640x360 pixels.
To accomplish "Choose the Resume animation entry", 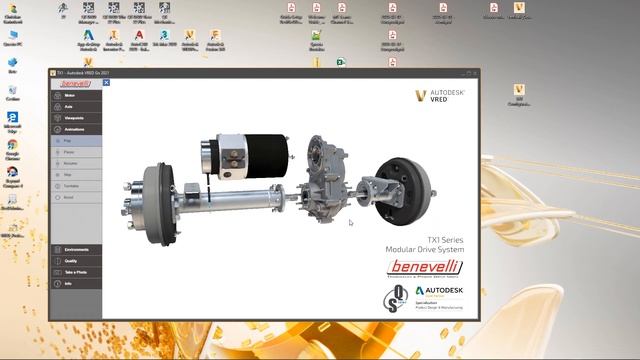I will [x=76, y=163].
